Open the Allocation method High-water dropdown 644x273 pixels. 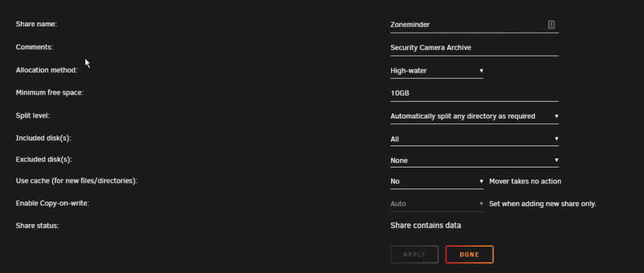coord(437,71)
